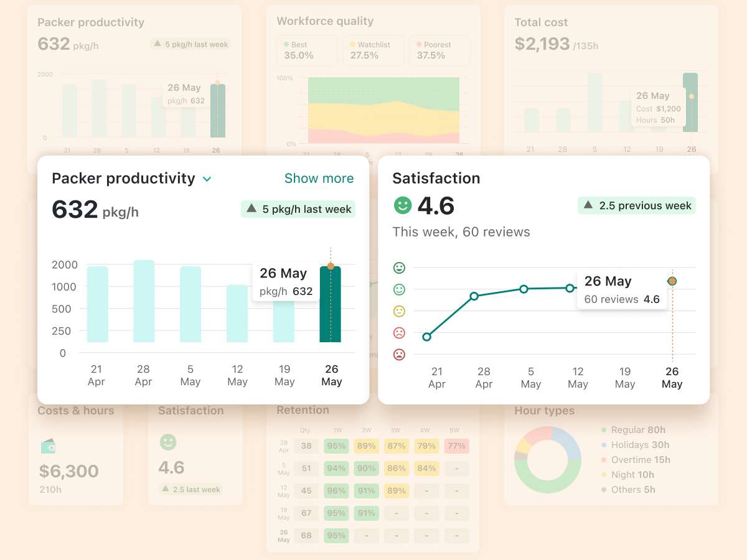This screenshot has width=747, height=560.
Task: Click the 94% cell in 5 May row
Action: click(336, 468)
